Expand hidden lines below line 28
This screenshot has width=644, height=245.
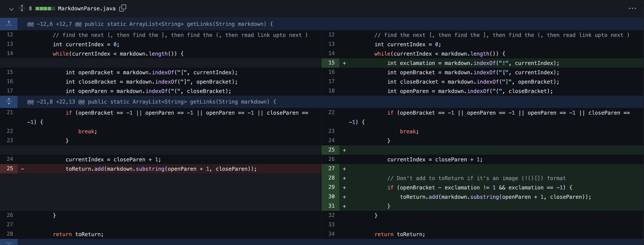(9, 242)
